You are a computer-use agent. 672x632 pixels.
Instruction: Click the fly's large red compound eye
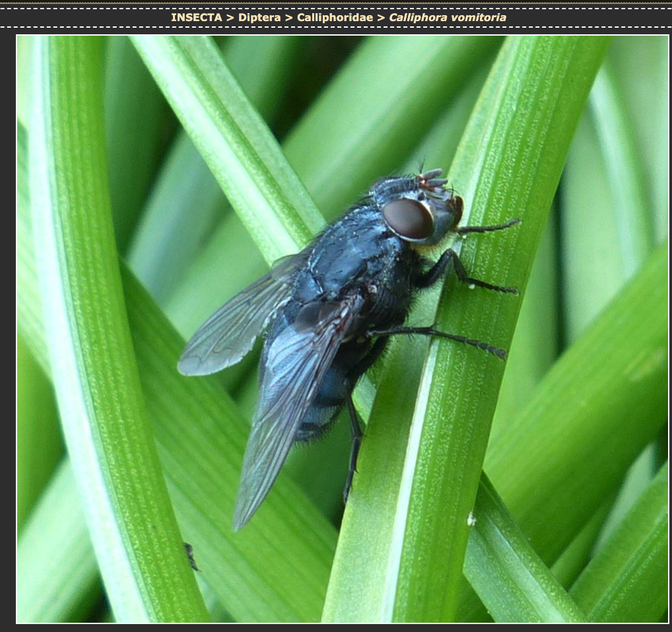click(409, 219)
